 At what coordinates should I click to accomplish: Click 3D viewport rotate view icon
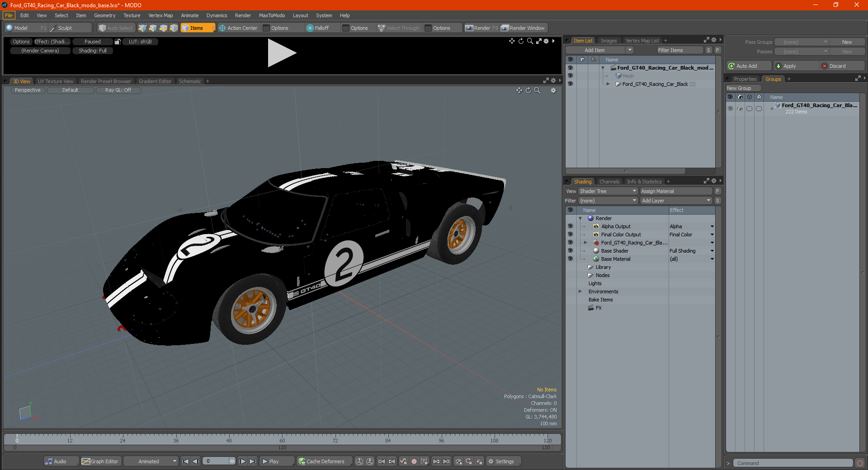coord(528,90)
